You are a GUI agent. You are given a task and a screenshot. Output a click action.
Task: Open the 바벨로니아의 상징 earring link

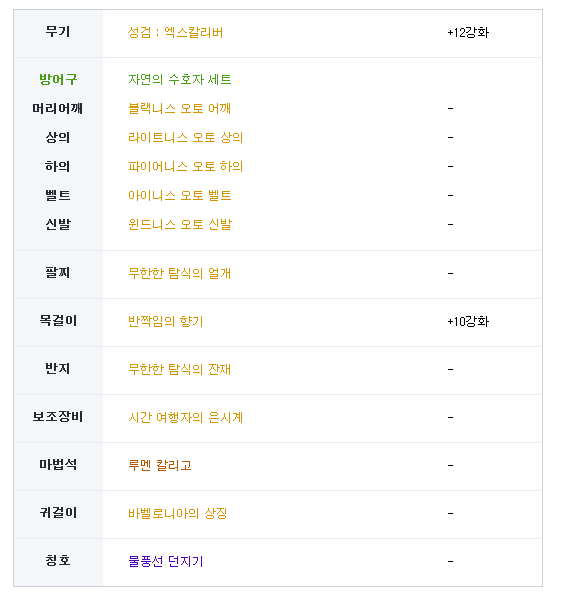point(178,513)
